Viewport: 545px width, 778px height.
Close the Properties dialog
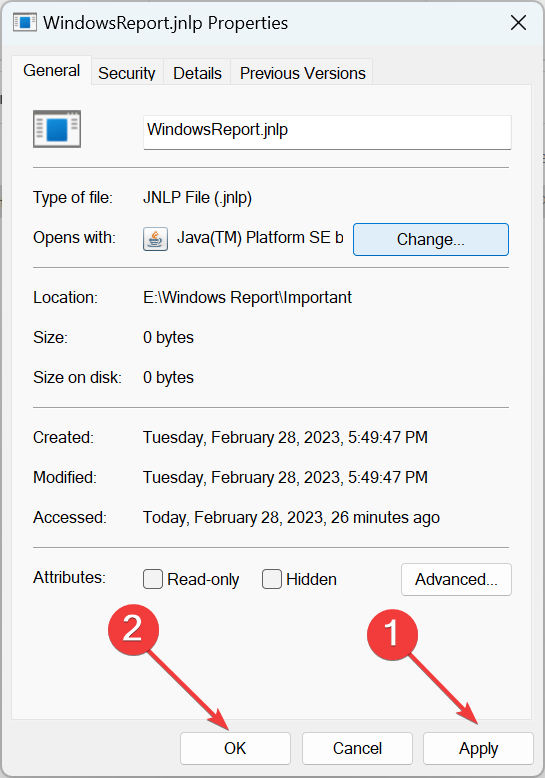click(518, 23)
